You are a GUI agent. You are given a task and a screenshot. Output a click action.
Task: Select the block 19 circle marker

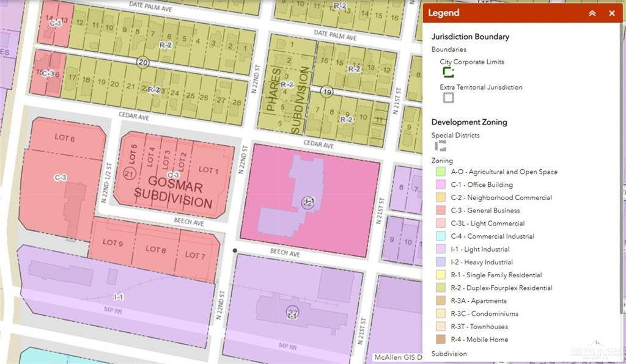click(x=327, y=92)
